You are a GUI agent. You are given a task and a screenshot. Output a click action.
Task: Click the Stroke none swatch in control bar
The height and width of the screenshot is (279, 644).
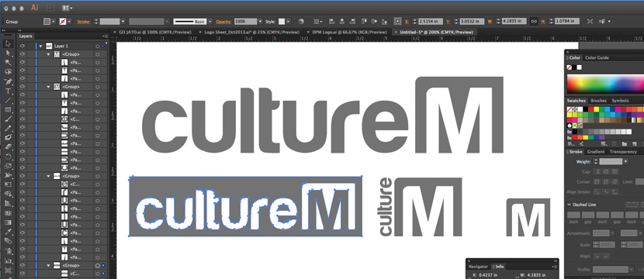pos(63,22)
